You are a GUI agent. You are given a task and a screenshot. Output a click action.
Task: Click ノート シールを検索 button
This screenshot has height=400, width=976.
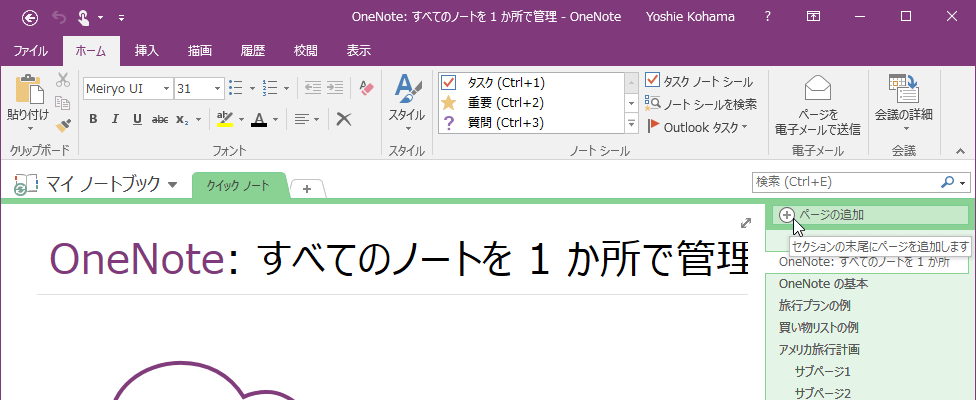[x=701, y=104]
